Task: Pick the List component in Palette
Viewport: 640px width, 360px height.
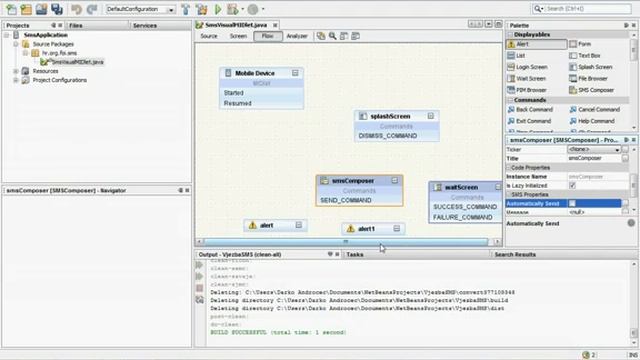Action: (x=516, y=56)
